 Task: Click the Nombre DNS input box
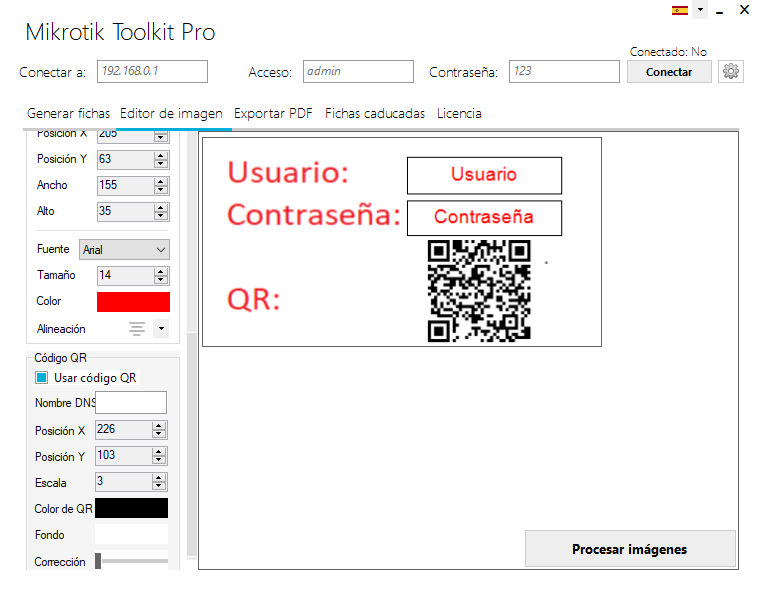coord(131,402)
